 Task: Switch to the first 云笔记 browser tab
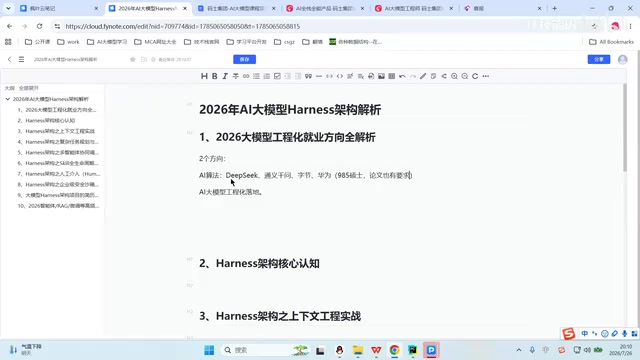58,8
